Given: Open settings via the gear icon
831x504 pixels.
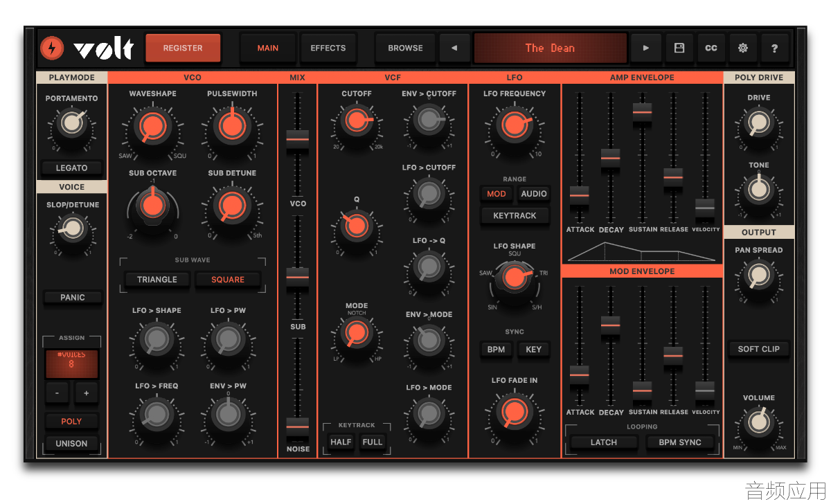Looking at the screenshot, I should click(x=743, y=48).
